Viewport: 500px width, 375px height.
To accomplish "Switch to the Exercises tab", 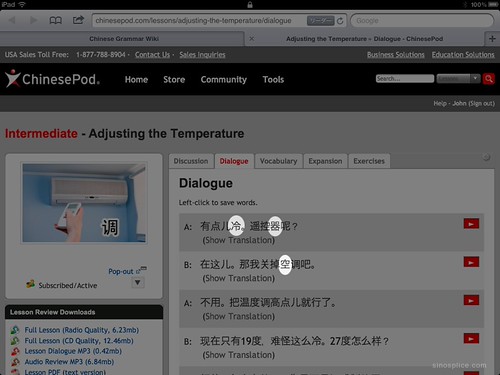I will coord(369,161).
